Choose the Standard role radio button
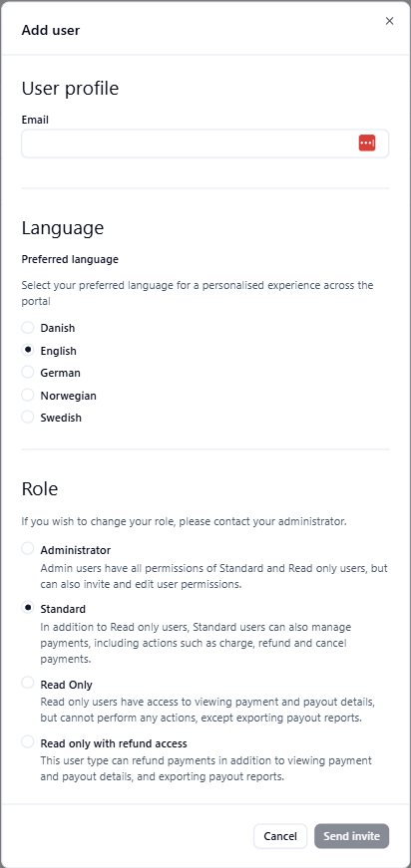411x868 pixels. (28, 608)
